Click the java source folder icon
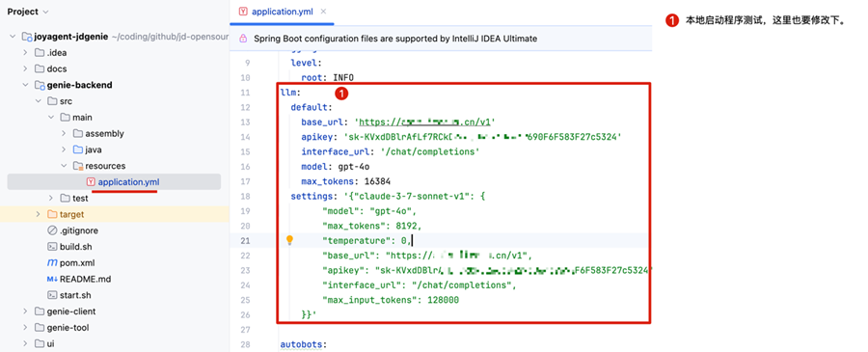 point(77,149)
